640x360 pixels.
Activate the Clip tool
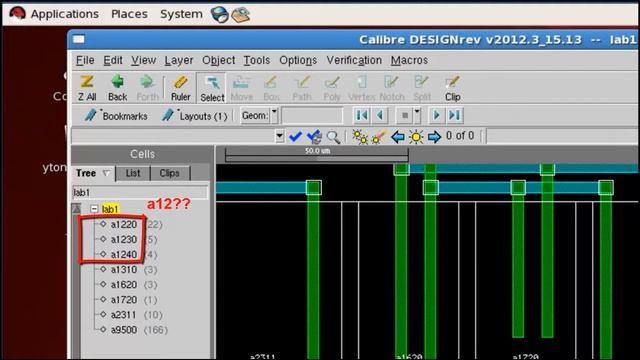[452, 88]
